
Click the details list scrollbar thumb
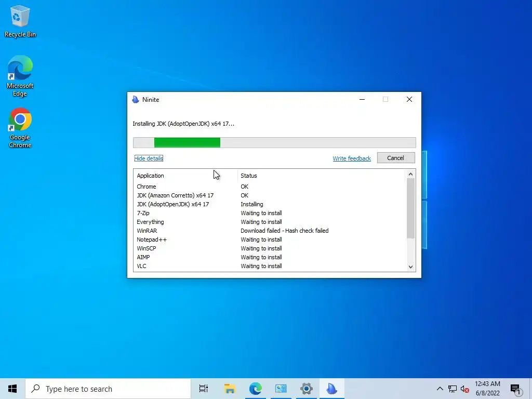pyautogui.click(x=410, y=208)
